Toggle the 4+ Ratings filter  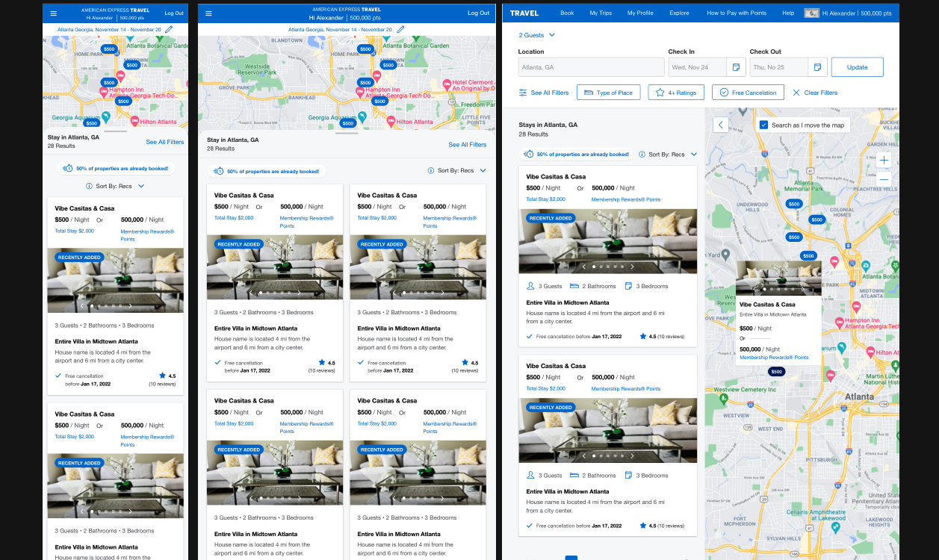[x=676, y=93]
